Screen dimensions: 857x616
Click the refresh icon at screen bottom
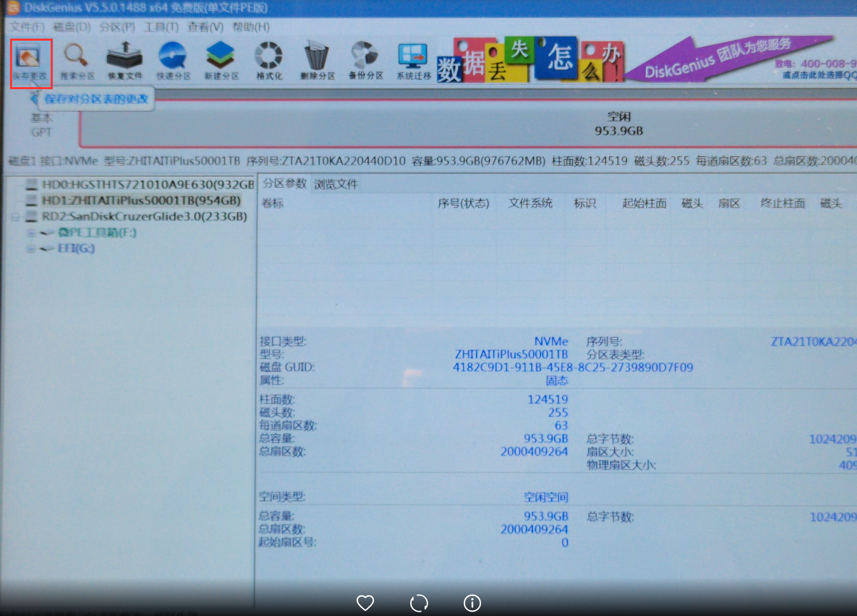(x=418, y=603)
